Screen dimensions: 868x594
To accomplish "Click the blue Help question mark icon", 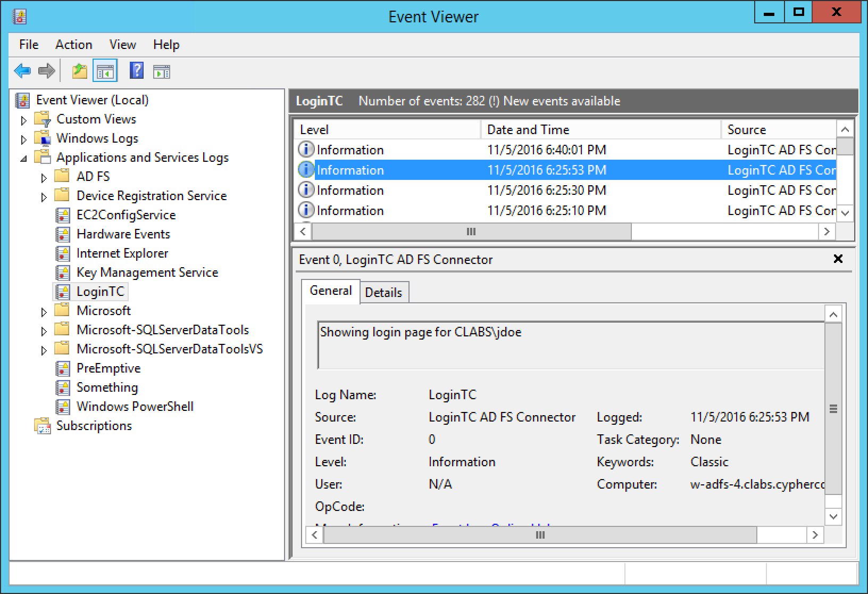I will pos(136,71).
